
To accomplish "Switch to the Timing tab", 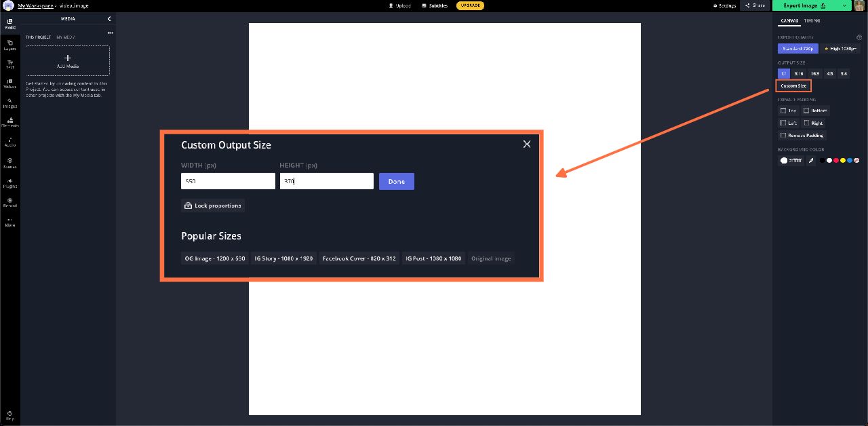I will point(812,21).
